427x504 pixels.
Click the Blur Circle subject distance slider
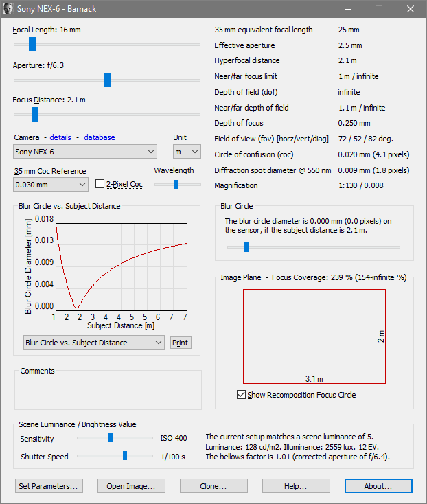point(246,247)
